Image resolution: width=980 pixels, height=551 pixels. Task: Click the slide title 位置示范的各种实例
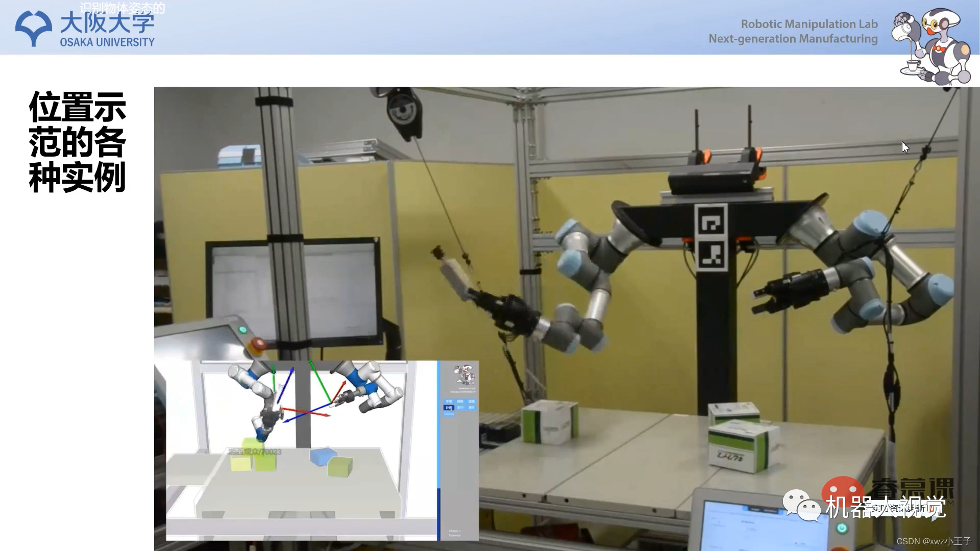pyautogui.click(x=78, y=142)
